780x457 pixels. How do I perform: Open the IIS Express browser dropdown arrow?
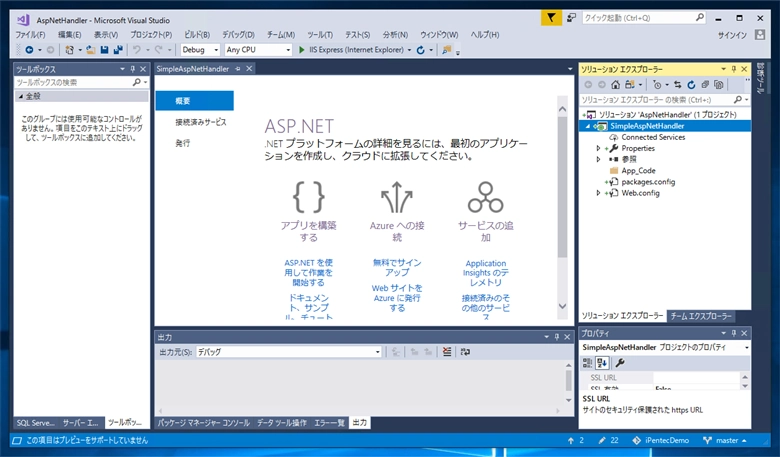point(409,50)
